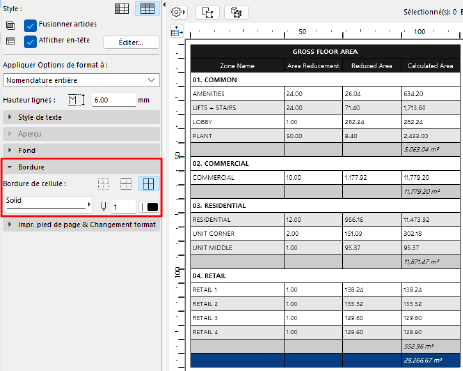Click the PLANT cell
Viewport: 463px width, 371px height.
click(237, 136)
